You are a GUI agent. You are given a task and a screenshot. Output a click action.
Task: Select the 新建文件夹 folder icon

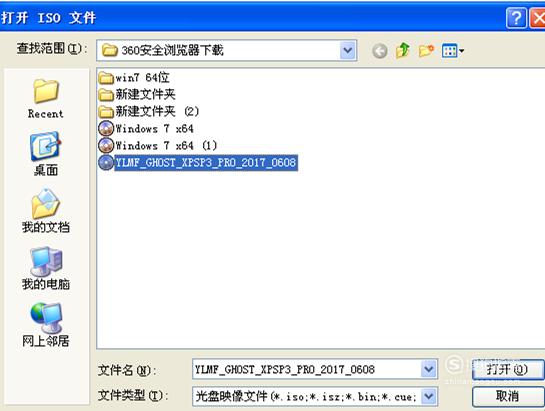[x=106, y=95]
